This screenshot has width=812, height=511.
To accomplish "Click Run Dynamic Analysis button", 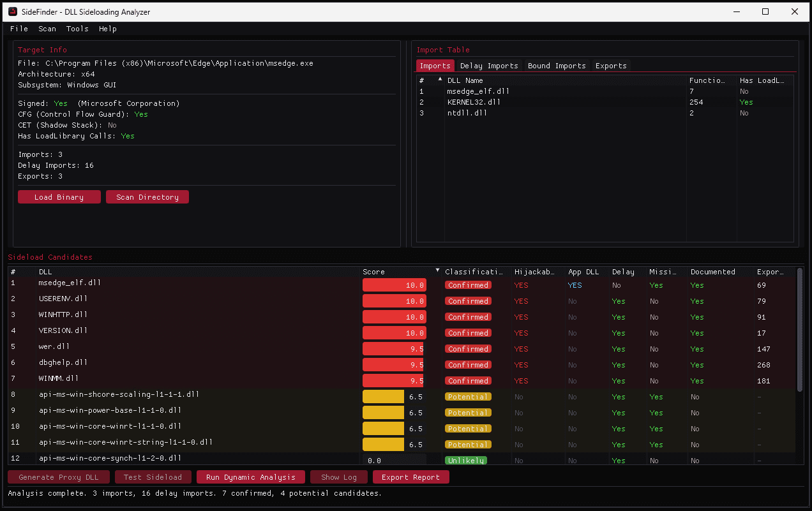I will 251,477.
